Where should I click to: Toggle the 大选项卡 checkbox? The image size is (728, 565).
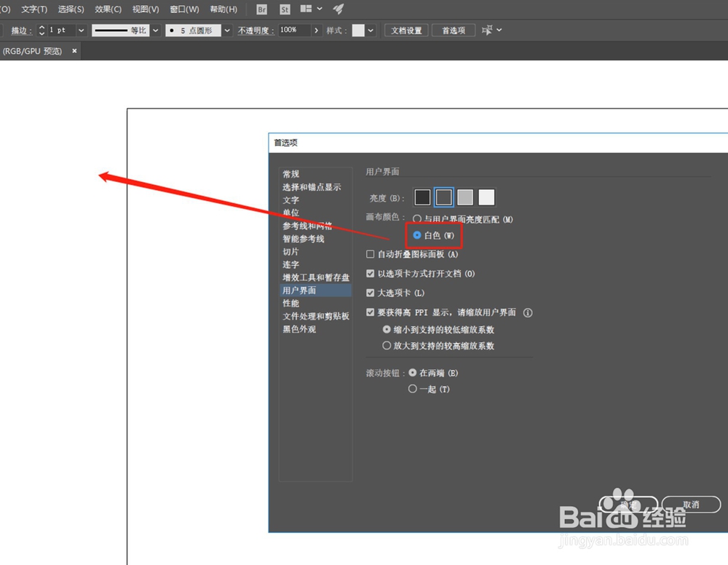(x=371, y=292)
